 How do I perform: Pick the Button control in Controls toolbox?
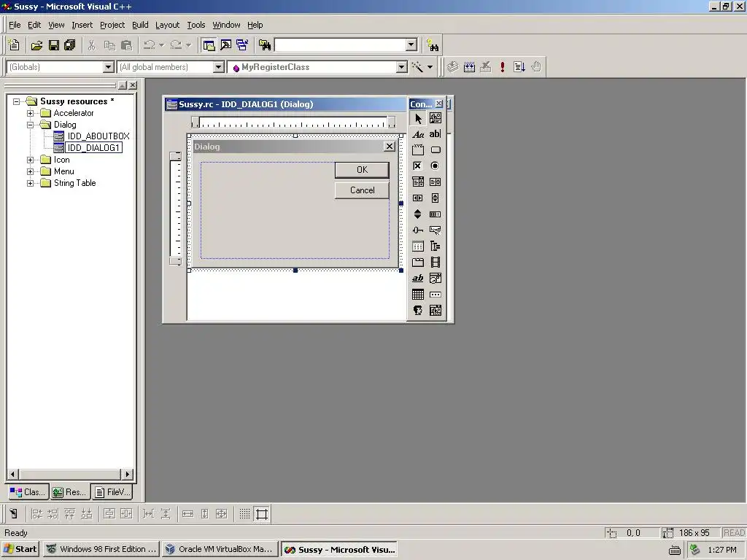(436, 150)
